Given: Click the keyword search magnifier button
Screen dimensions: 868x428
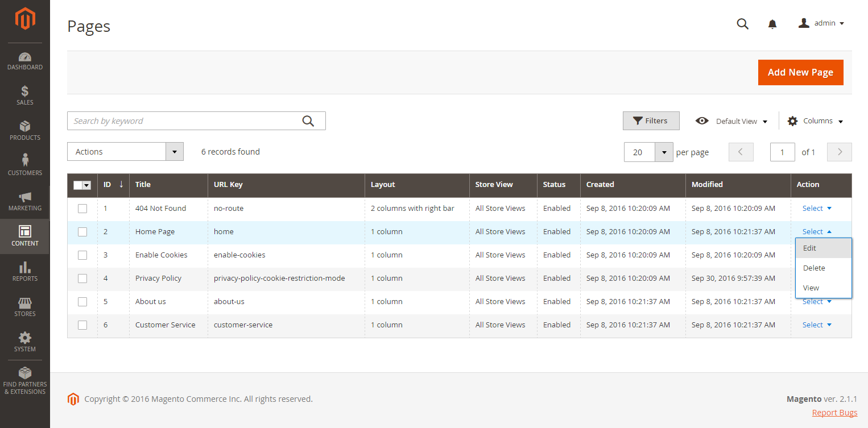Looking at the screenshot, I should point(308,121).
